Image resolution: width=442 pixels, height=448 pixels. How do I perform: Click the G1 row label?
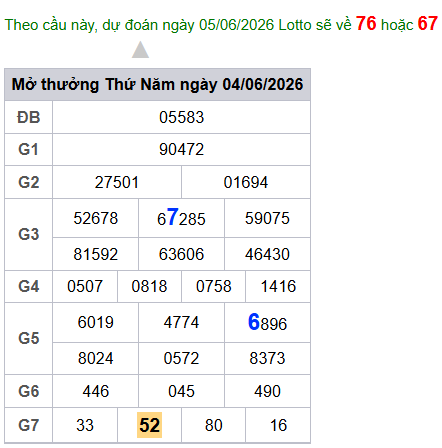pos(29,149)
